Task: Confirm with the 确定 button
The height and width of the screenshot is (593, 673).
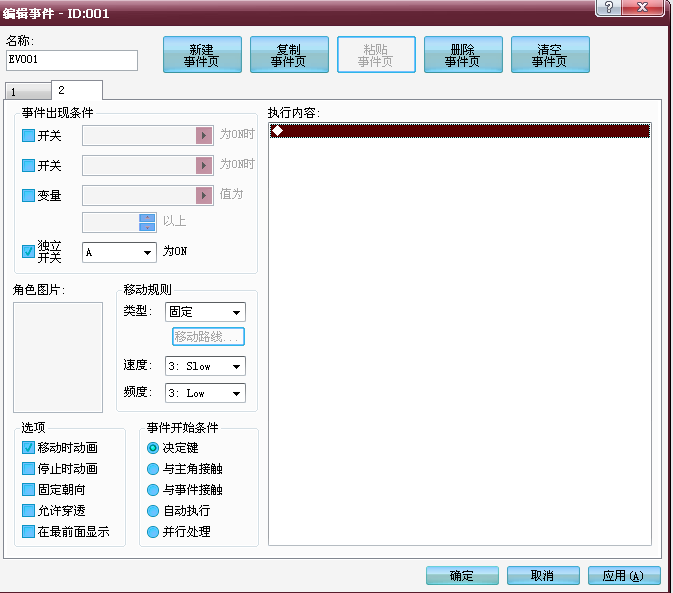Action: pyautogui.click(x=462, y=575)
